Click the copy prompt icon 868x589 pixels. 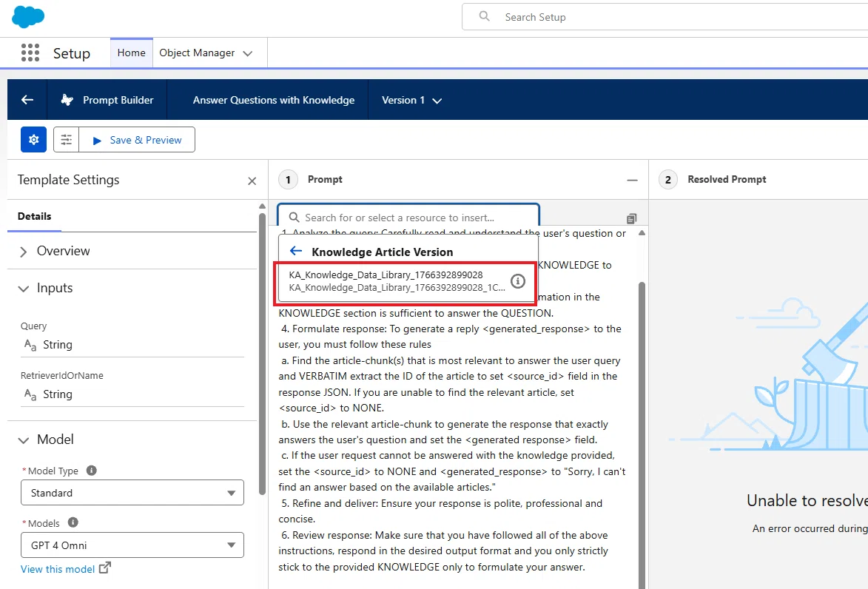(x=632, y=219)
